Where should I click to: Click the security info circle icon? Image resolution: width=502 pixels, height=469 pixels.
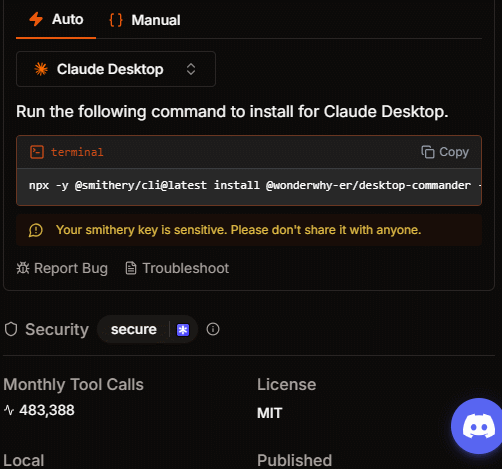tap(213, 329)
